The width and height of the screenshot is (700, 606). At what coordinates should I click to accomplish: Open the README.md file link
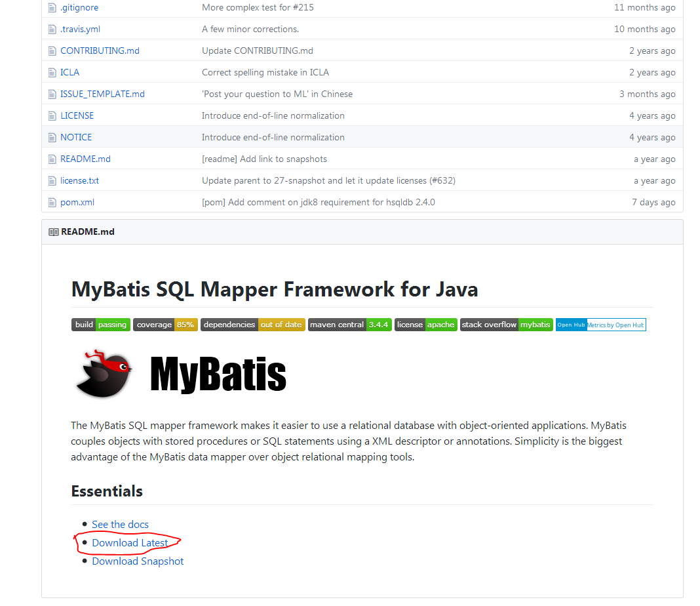86,159
